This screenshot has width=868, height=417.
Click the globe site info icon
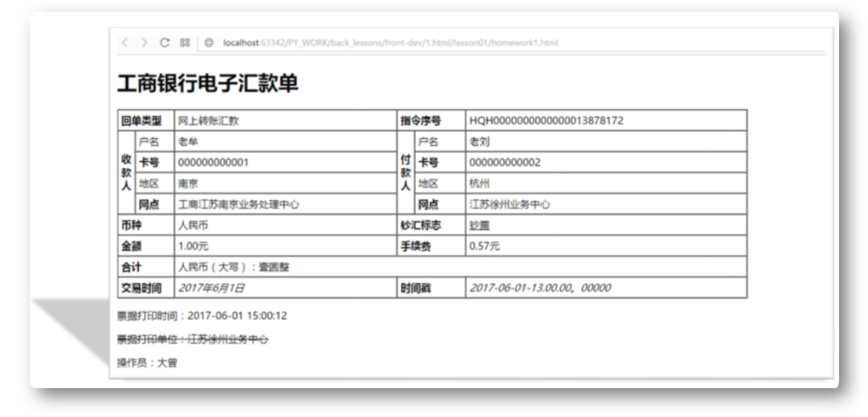[x=208, y=42]
